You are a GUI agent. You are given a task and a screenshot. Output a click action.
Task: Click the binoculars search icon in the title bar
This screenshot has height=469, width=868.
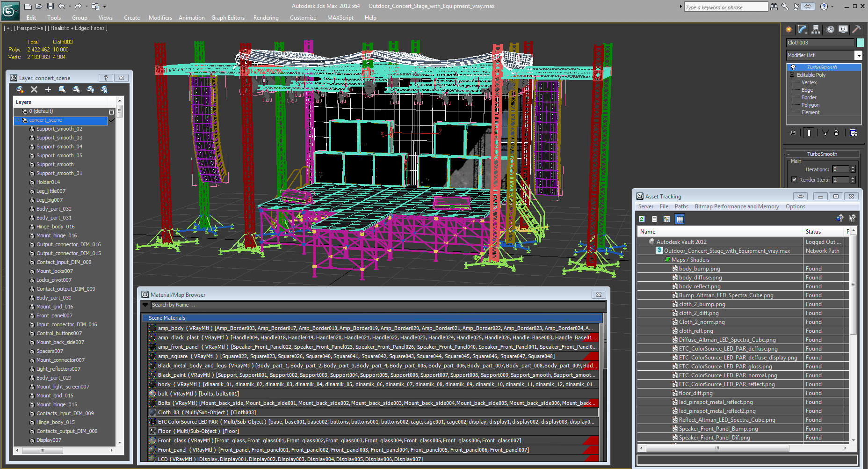pyautogui.click(x=774, y=7)
